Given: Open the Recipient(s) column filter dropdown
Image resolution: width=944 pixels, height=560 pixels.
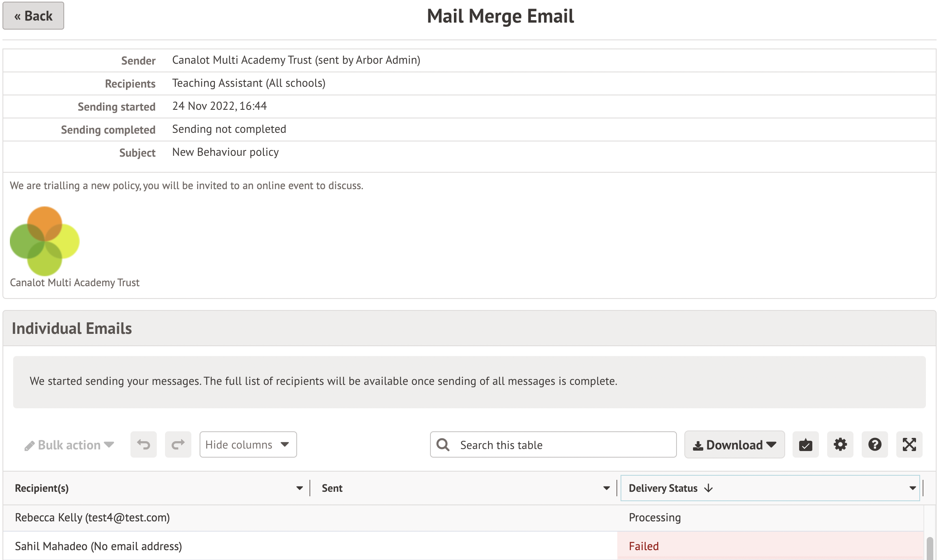Looking at the screenshot, I should click(x=299, y=488).
